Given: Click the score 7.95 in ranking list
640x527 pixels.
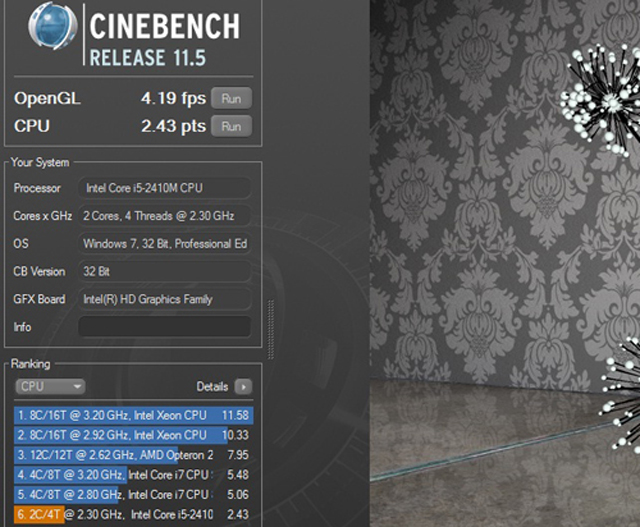Looking at the screenshot, I should (x=238, y=455).
